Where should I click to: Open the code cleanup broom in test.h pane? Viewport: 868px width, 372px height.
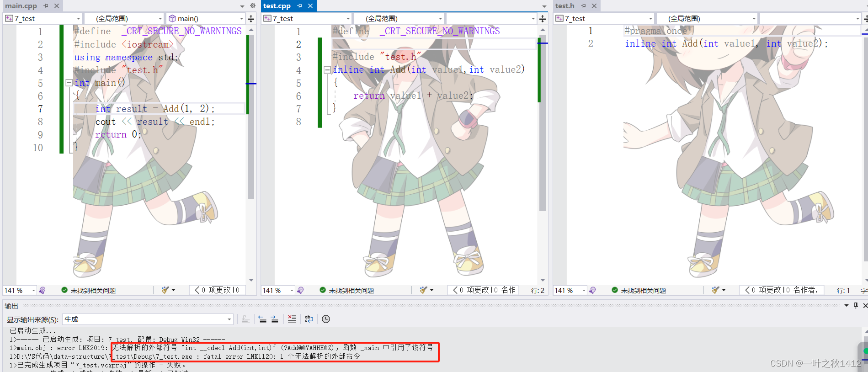[719, 290]
